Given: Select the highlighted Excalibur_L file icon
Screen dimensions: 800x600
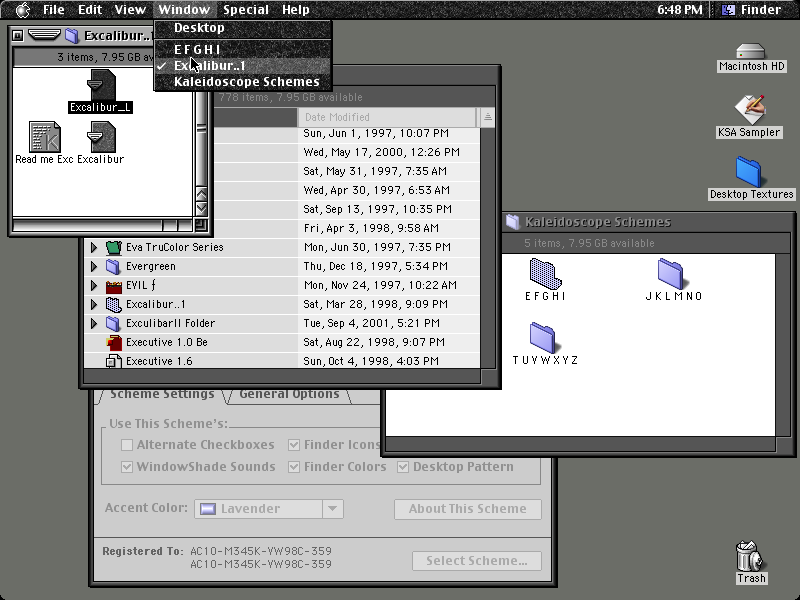Looking at the screenshot, I should 101,85.
